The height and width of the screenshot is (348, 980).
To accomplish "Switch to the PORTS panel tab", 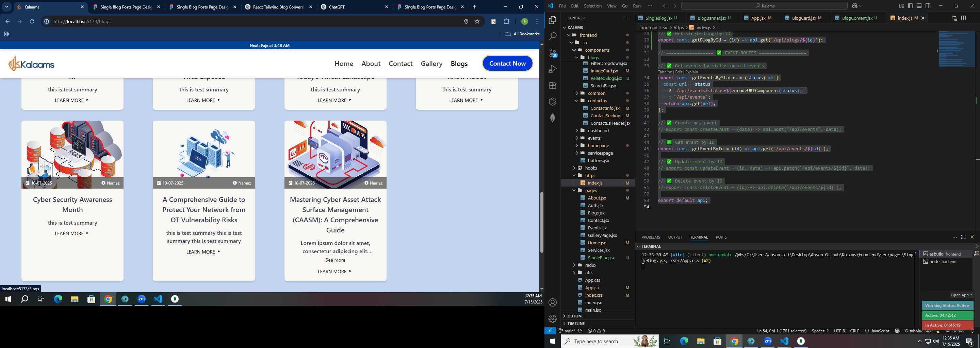I will tap(721, 237).
